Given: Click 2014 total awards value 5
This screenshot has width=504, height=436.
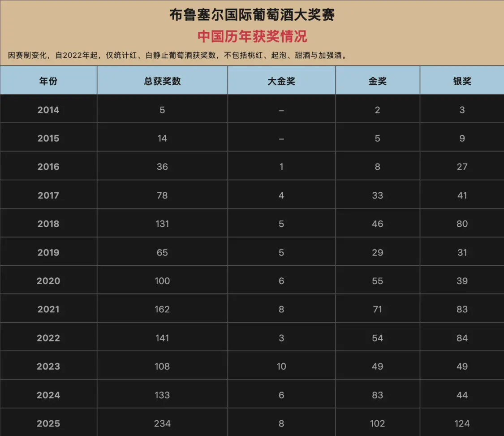Looking at the screenshot, I should pyautogui.click(x=162, y=110).
